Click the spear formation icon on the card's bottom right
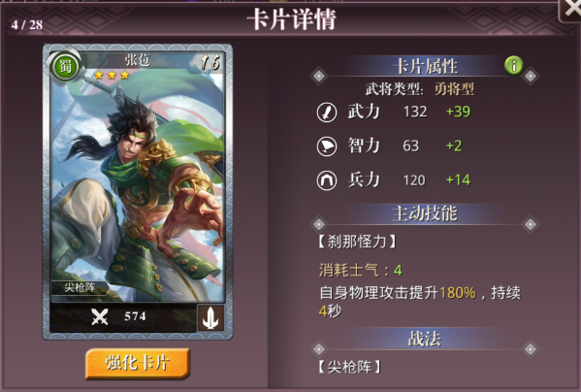The height and width of the screenshot is (392, 581). (210, 317)
